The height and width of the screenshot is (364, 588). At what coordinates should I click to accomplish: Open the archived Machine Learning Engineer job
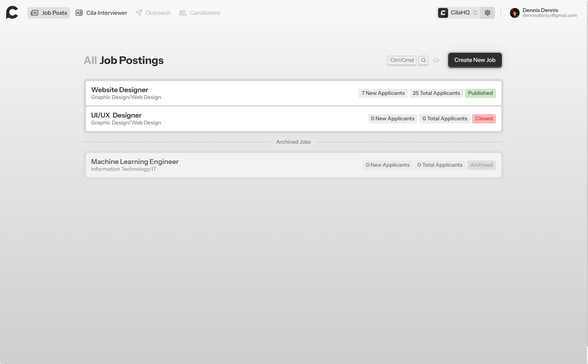coord(135,162)
